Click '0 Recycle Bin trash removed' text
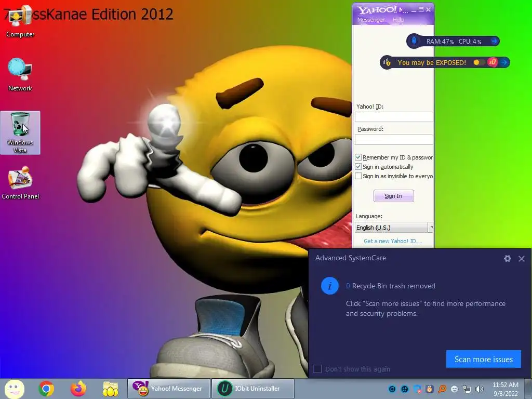This screenshot has height=399, width=532. 391,286
